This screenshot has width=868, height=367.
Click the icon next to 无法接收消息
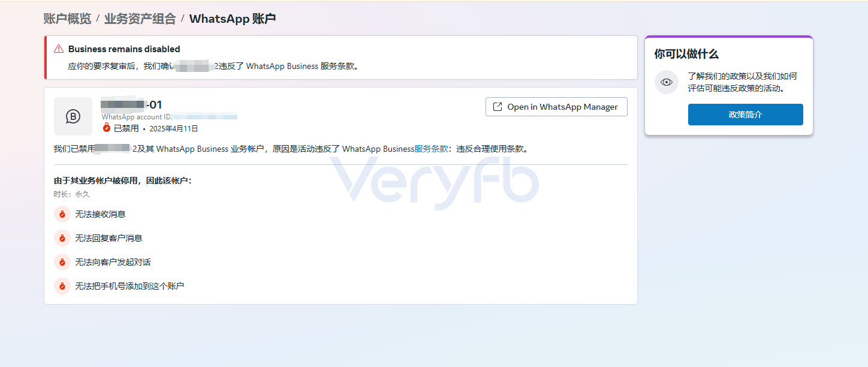click(x=62, y=214)
